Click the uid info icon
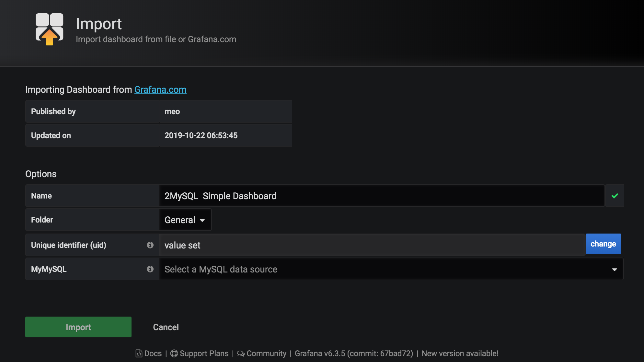 click(x=150, y=245)
